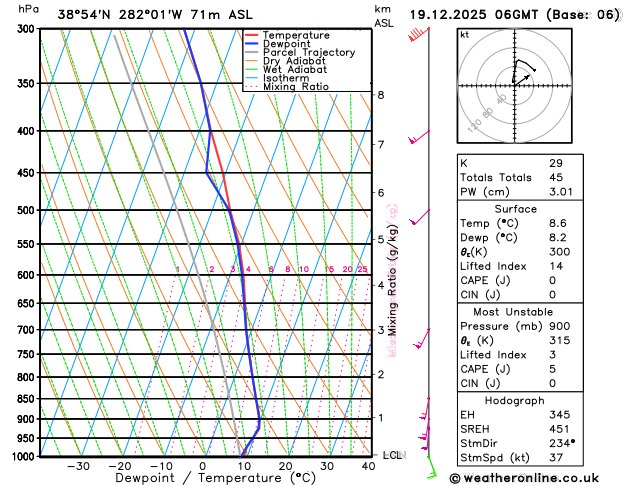Click the date stamp 19.12.2025 06GMT
Viewport: 629px width, 486px height.
(x=474, y=15)
